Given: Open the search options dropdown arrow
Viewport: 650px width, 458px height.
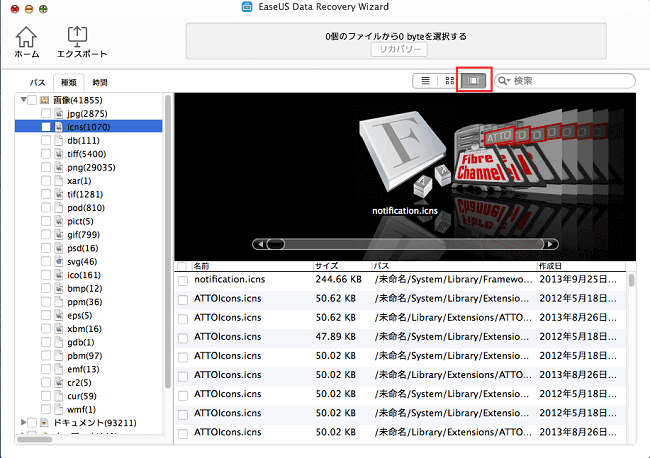Looking at the screenshot, I should click(x=508, y=80).
